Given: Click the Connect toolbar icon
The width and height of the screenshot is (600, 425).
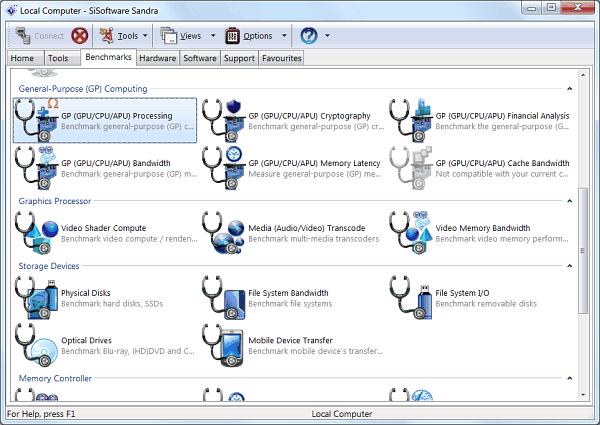Looking at the screenshot, I should [x=23, y=36].
